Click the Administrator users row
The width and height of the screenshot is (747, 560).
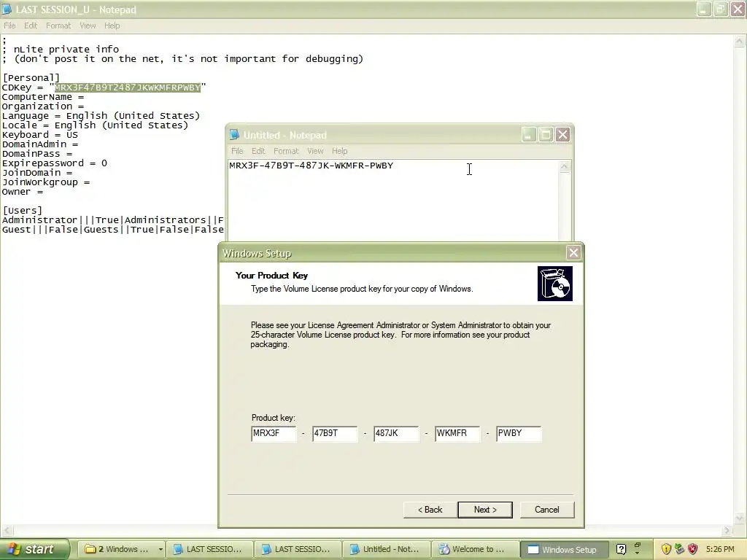pos(113,220)
